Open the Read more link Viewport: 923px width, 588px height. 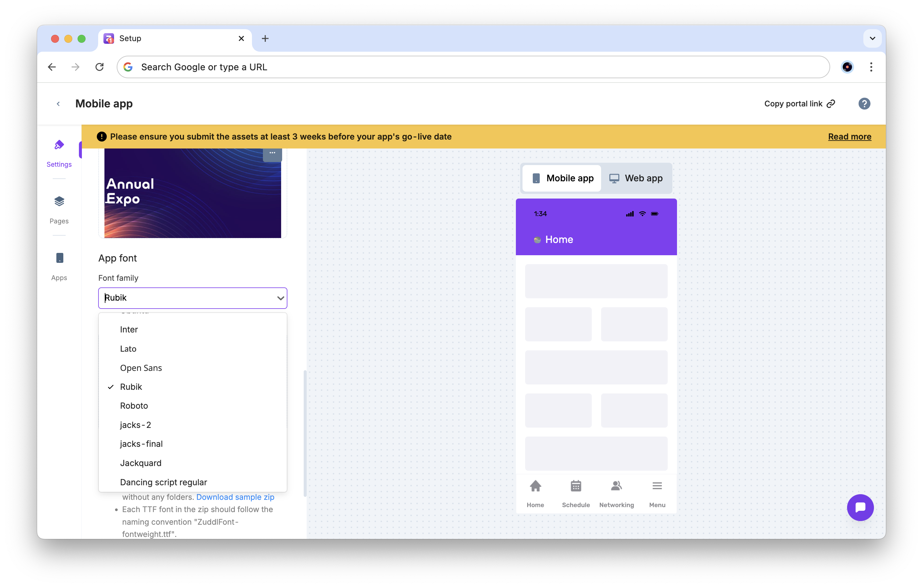849,137
